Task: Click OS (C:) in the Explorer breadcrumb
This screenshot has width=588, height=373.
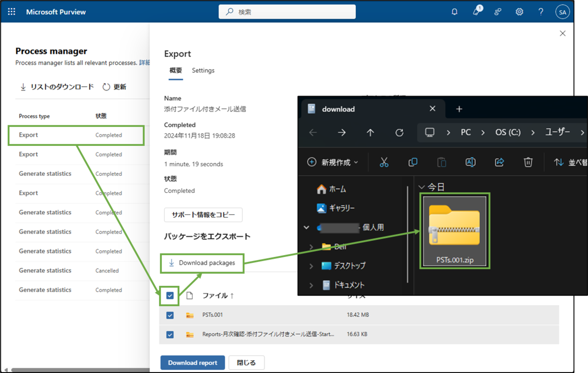Action: pos(507,133)
